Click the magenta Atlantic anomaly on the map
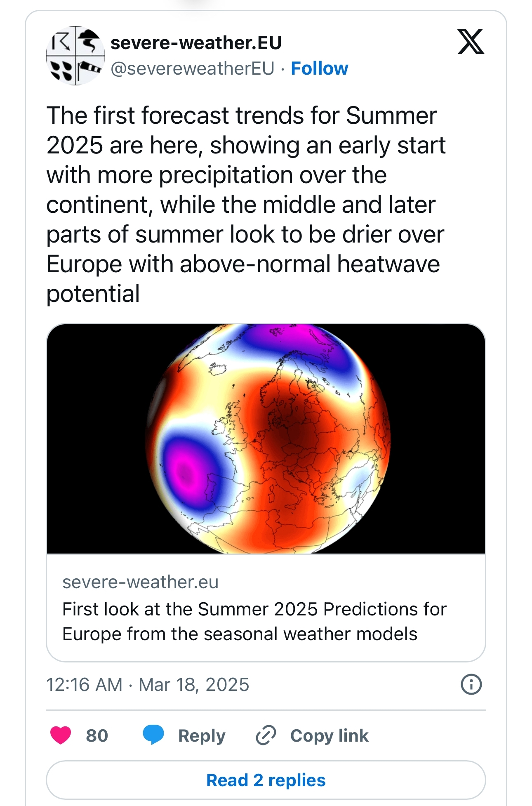The width and height of the screenshot is (532, 806). [186, 470]
